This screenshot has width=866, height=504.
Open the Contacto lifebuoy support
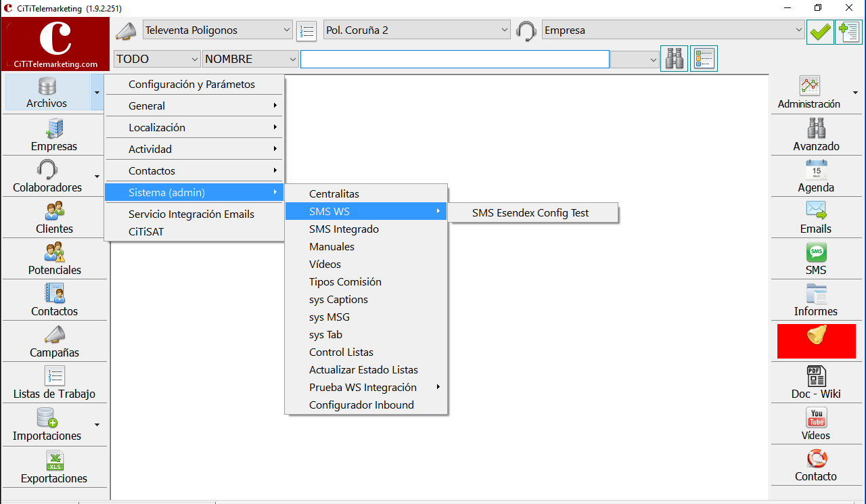pyautogui.click(x=817, y=465)
